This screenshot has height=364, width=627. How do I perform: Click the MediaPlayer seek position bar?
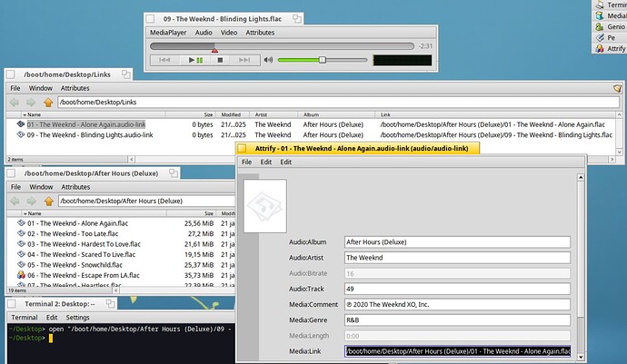(282, 46)
